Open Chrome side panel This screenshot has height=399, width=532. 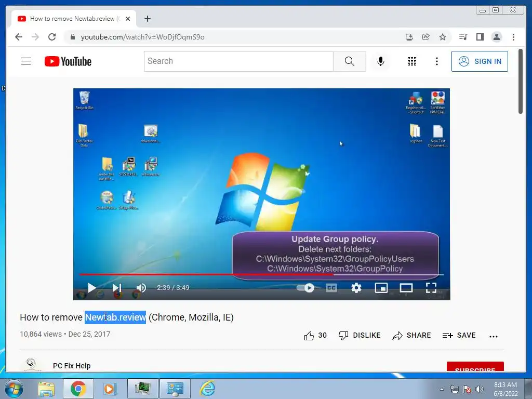pos(480,37)
